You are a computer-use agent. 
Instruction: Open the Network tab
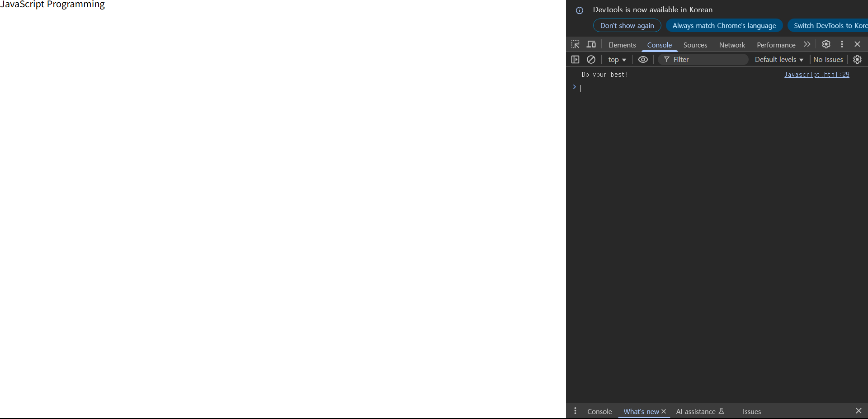click(732, 45)
